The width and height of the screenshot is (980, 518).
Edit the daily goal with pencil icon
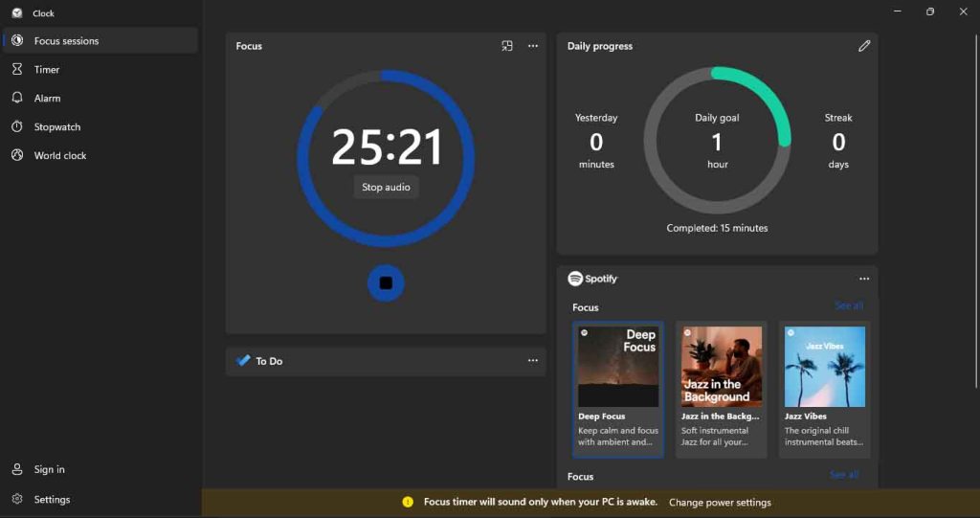pos(864,46)
